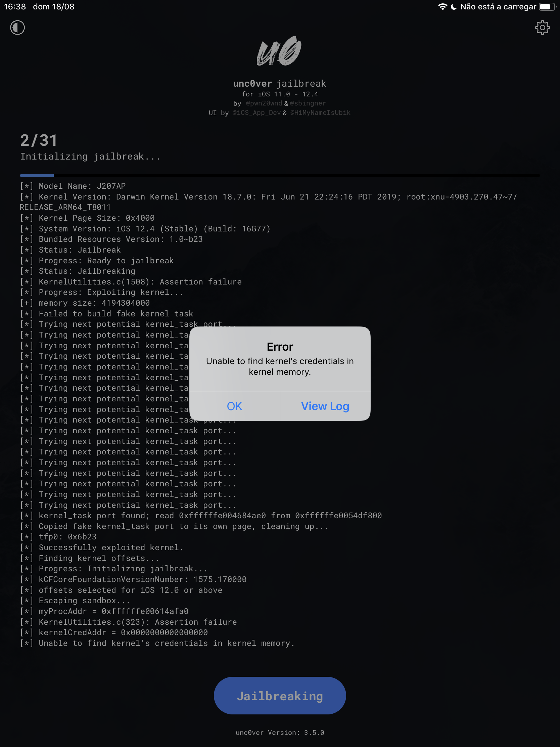Tap the 2/31 step counter
This screenshot has width=560, height=747.
coord(39,140)
